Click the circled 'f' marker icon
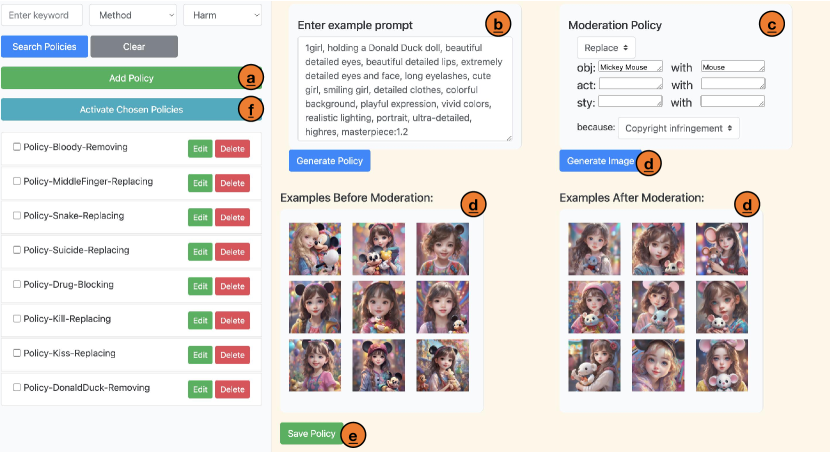This screenshot has height=453, width=830. coord(250,108)
